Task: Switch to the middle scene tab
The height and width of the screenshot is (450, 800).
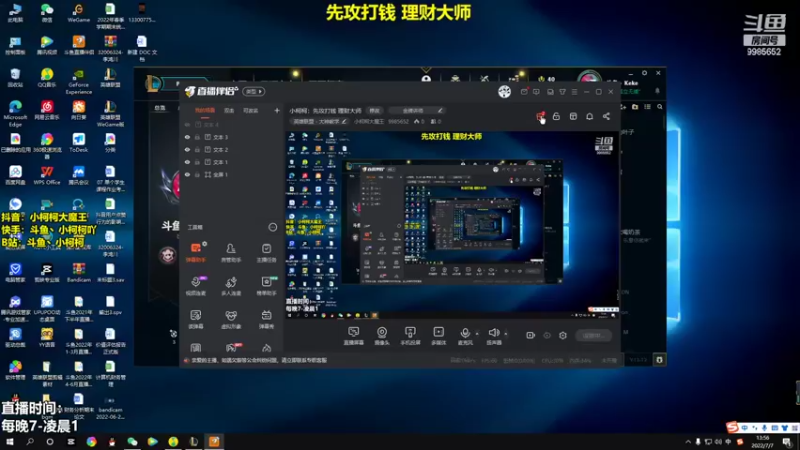Action: pos(230,111)
